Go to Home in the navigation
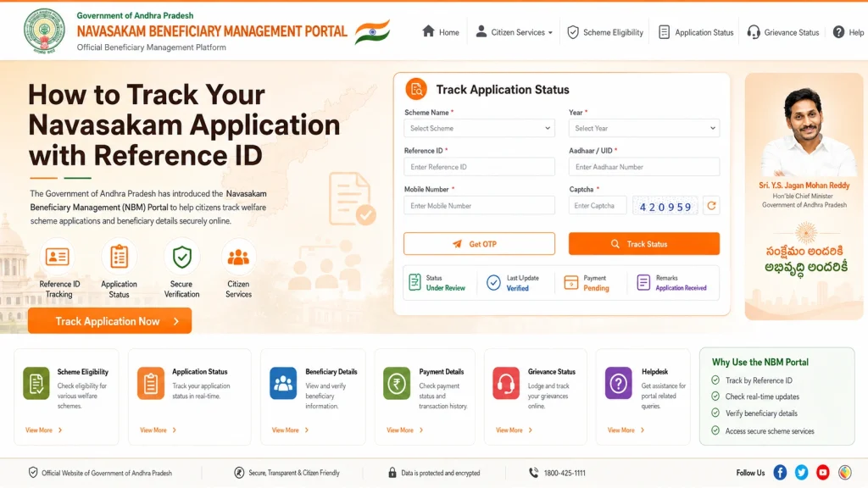The height and width of the screenshot is (488, 868). [441, 32]
